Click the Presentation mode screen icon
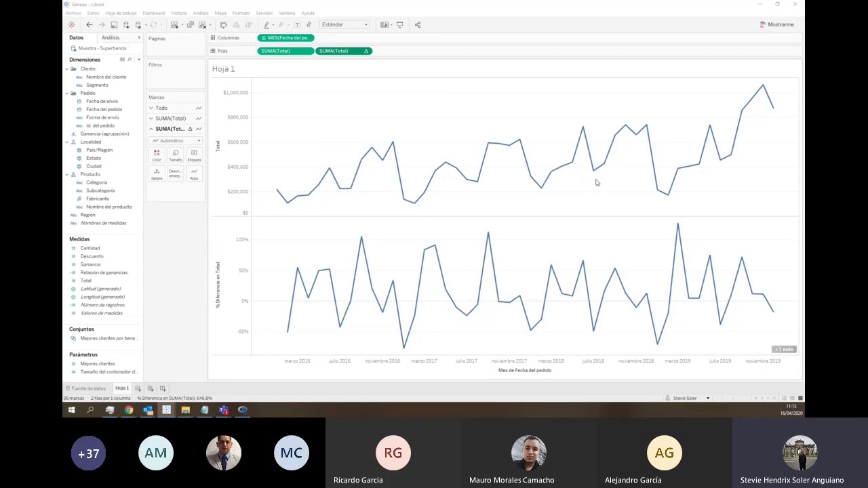This screenshot has height=488, width=868. tap(399, 24)
